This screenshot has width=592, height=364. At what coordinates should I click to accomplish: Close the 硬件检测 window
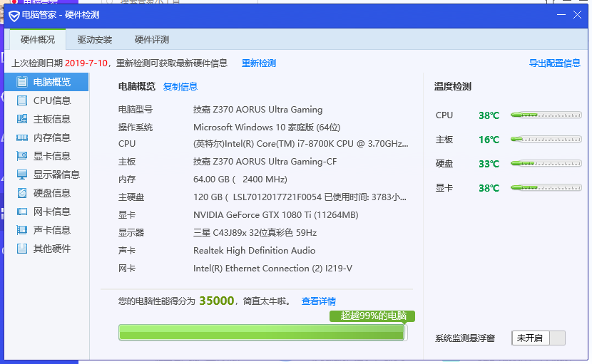pyautogui.click(x=577, y=15)
